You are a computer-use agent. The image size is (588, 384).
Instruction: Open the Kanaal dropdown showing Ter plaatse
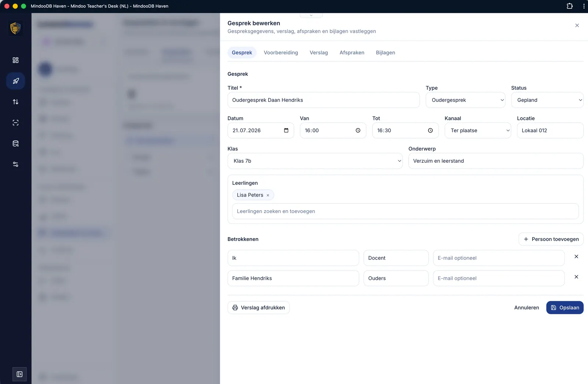[478, 130]
